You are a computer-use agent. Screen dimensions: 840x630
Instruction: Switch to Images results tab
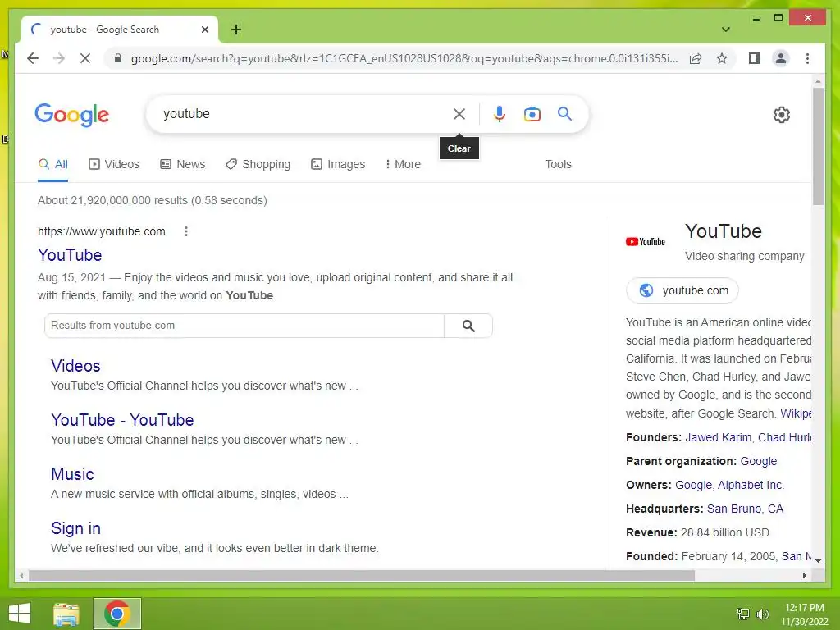pos(338,164)
